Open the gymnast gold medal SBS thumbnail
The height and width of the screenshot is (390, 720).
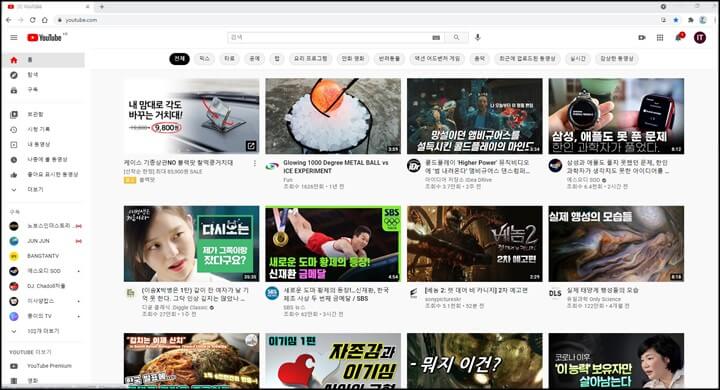333,243
